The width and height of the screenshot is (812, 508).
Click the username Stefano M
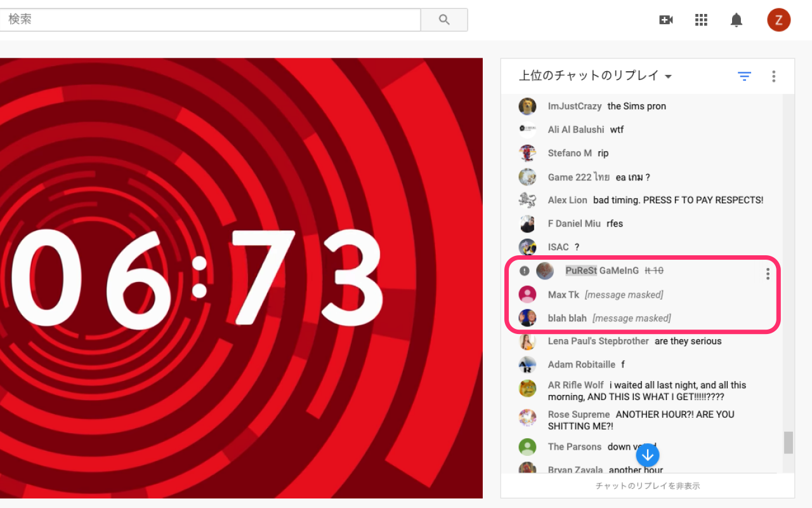tap(570, 153)
